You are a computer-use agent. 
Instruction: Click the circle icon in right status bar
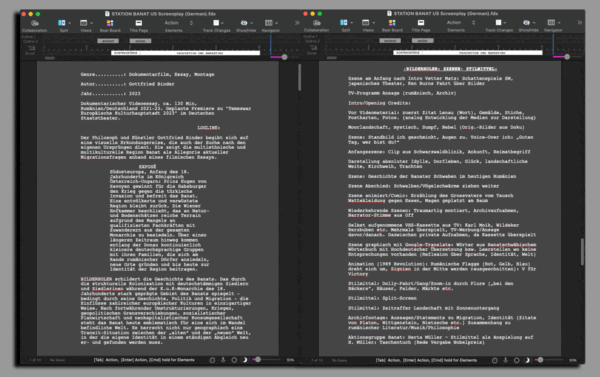(517, 360)
